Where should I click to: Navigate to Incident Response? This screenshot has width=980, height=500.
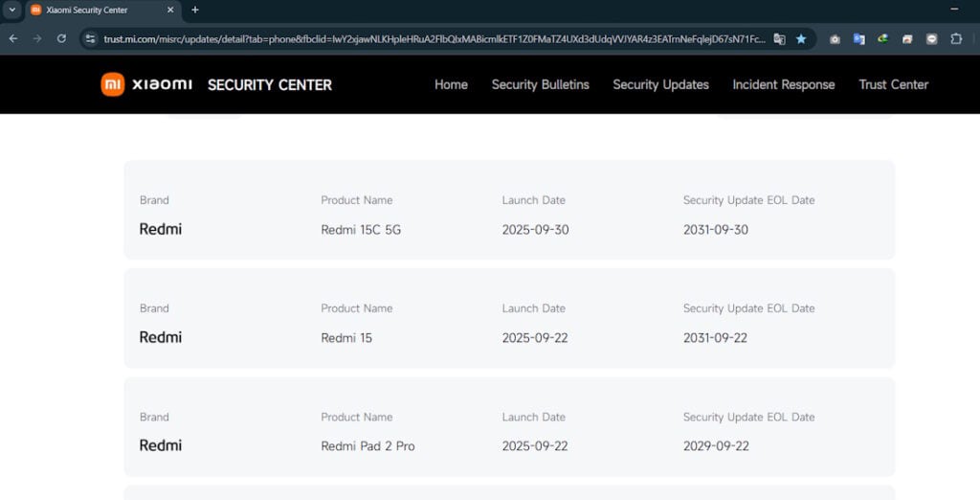(x=783, y=84)
